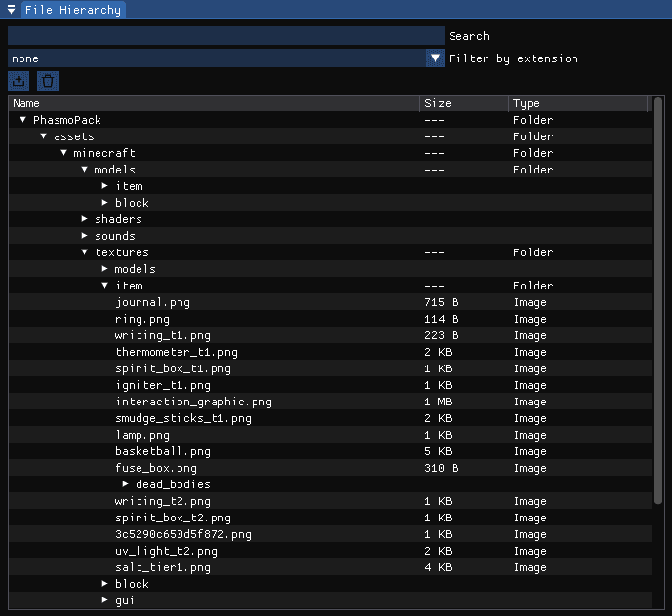This screenshot has height=616, width=672.
Task: Select journal.png file
Action: pyautogui.click(x=152, y=302)
